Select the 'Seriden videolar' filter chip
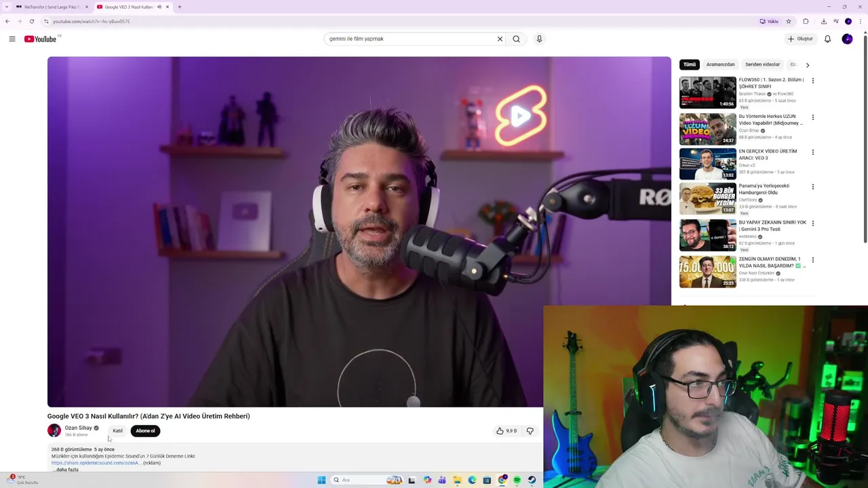 [x=762, y=64]
